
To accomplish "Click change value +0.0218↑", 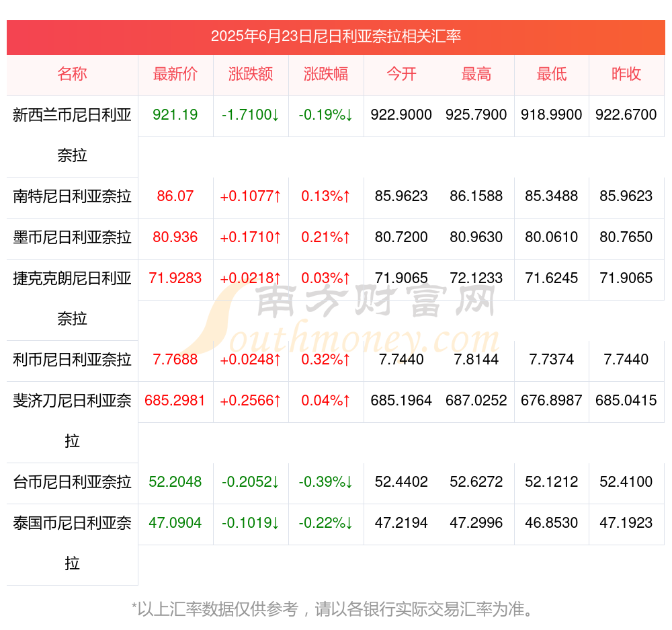I will (x=251, y=278).
